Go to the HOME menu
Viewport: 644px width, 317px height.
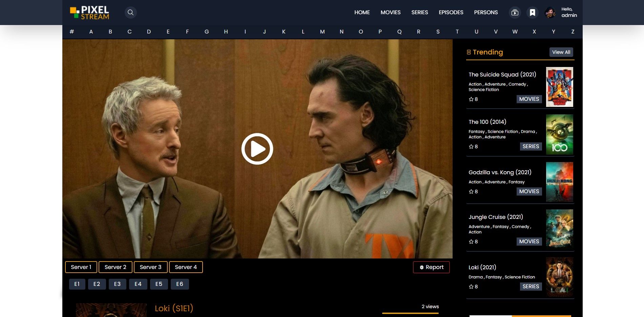coord(362,12)
